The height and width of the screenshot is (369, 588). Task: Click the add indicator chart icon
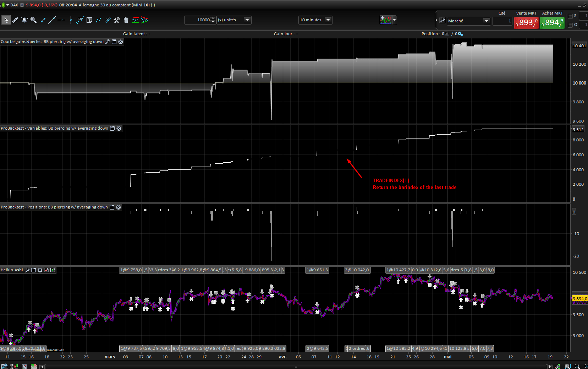[385, 20]
